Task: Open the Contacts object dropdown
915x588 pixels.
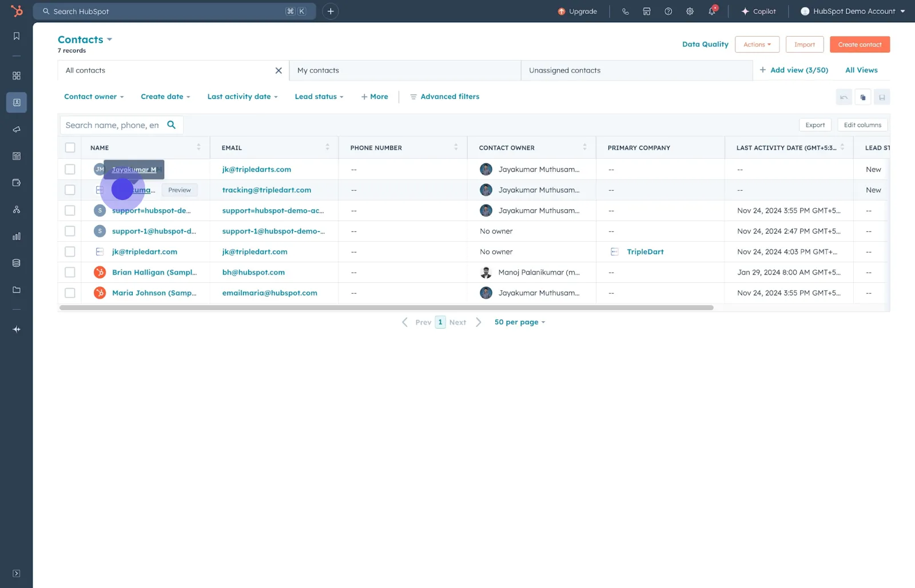Action: point(85,39)
